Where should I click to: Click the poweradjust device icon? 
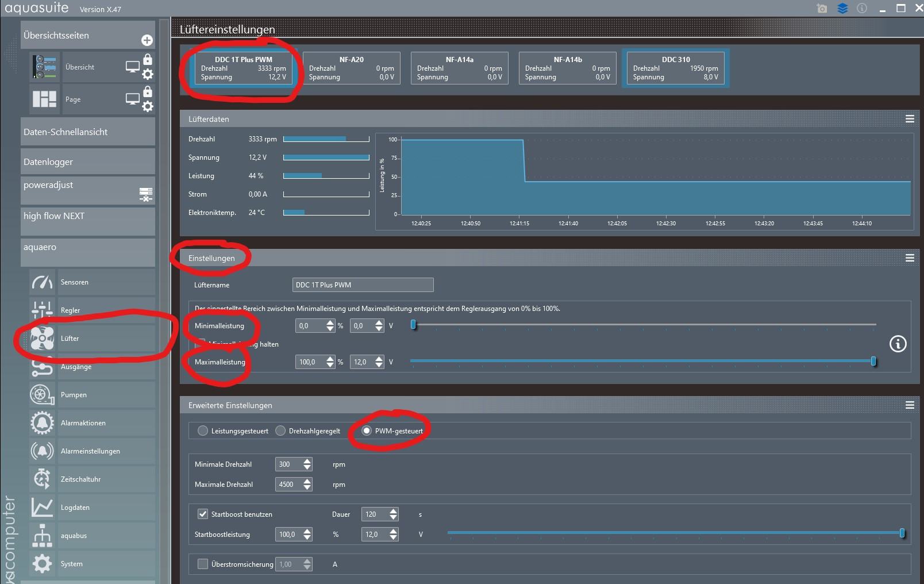pyautogui.click(x=146, y=194)
